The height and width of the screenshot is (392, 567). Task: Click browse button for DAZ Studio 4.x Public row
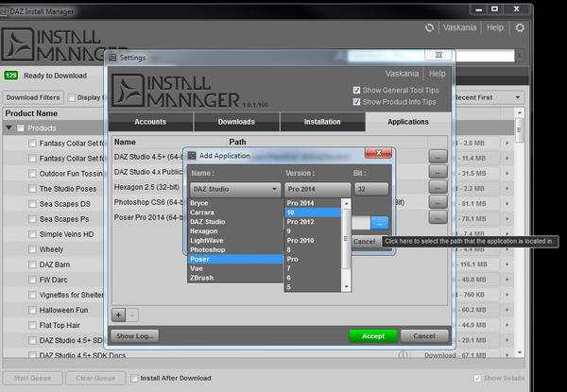tap(438, 172)
